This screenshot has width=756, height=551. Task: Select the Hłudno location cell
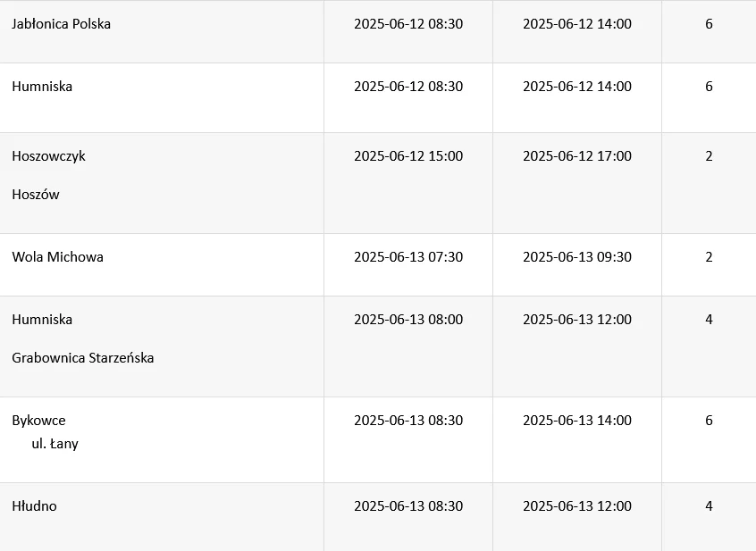pos(35,506)
